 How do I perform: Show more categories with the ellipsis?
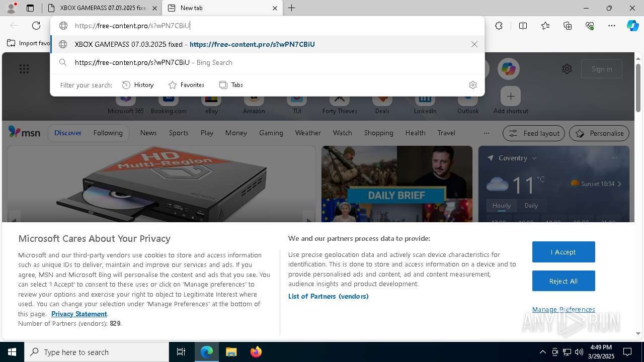[x=486, y=133]
